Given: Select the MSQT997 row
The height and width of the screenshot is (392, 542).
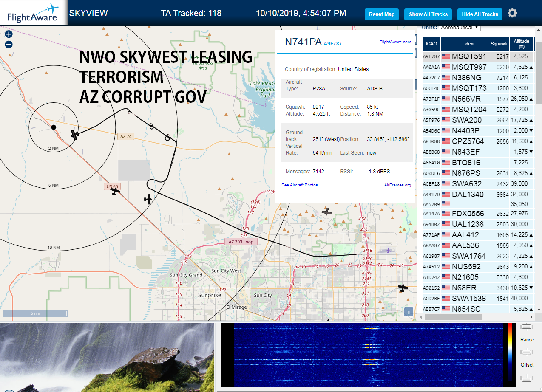Looking at the screenshot, I should tap(478, 67).
